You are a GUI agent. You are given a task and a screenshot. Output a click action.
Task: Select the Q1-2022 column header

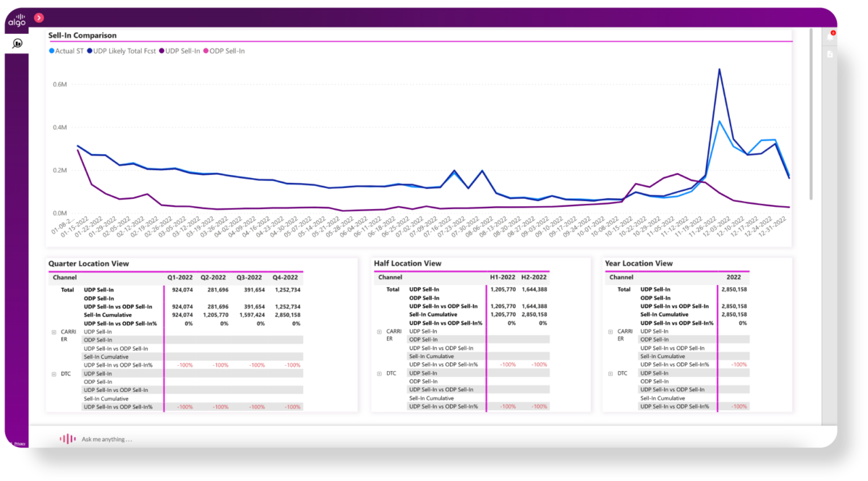pyautogui.click(x=180, y=277)
